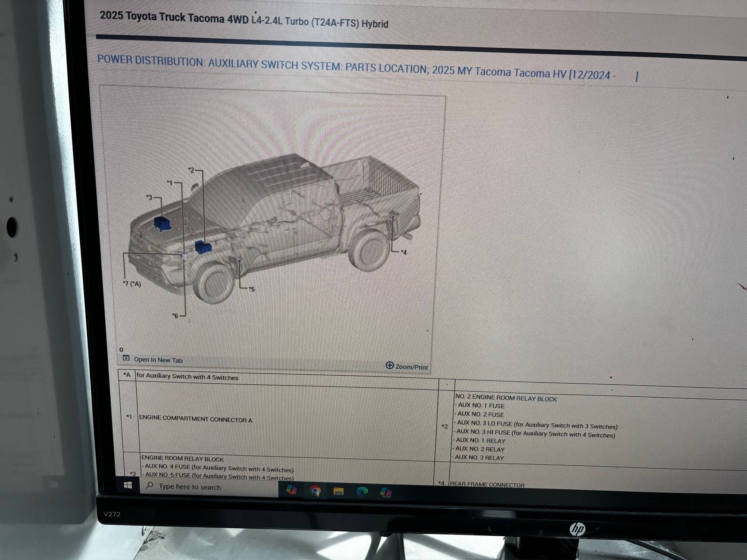Open the Windows Start menu

pos(128,485)
